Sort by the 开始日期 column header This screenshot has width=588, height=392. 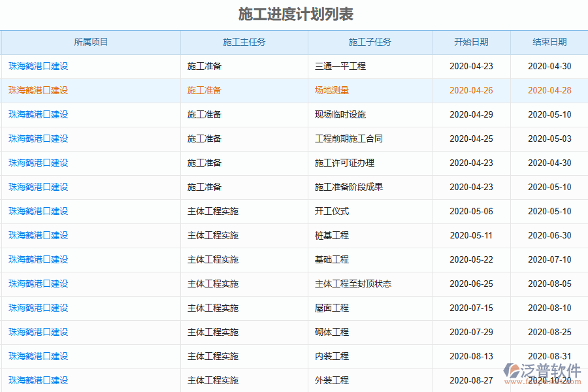coord(470,42)
